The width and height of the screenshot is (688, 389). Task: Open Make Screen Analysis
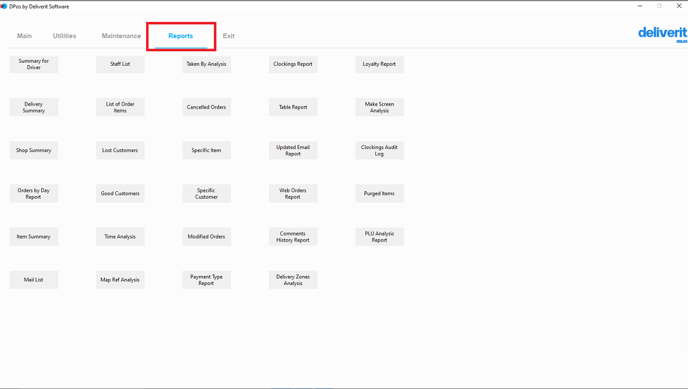tap(380, 107)
